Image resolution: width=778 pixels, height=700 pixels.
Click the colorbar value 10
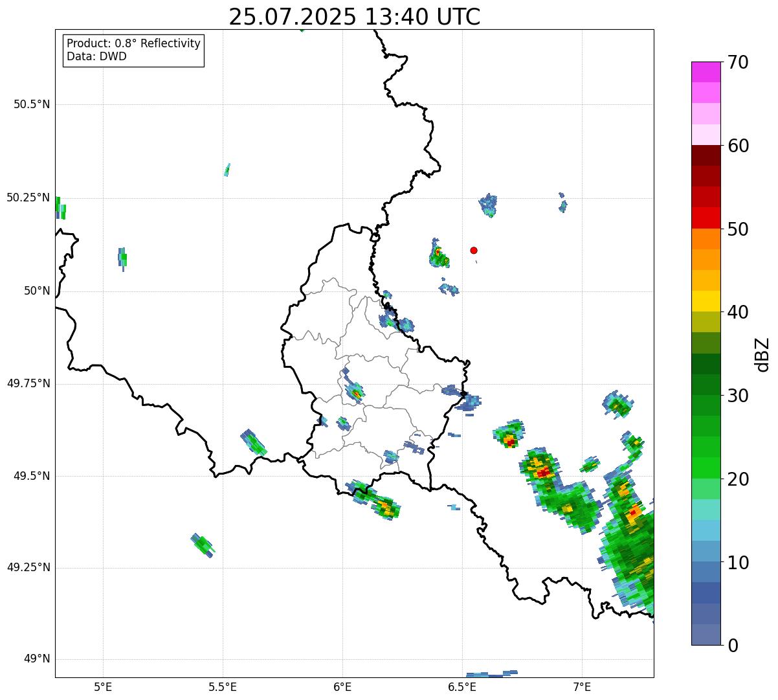pyautogui.click(x=739, y=562)
